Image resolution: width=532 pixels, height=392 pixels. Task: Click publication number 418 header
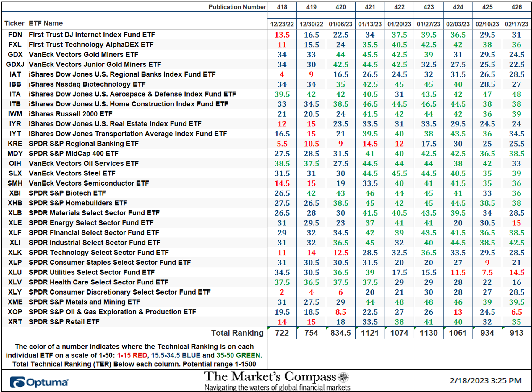point(282,7)
